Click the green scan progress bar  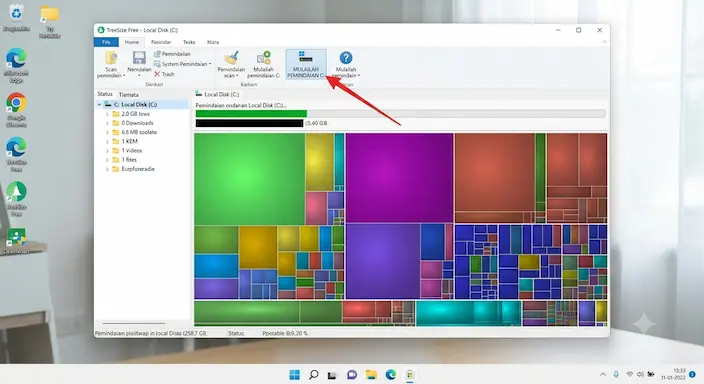[251, 114]
